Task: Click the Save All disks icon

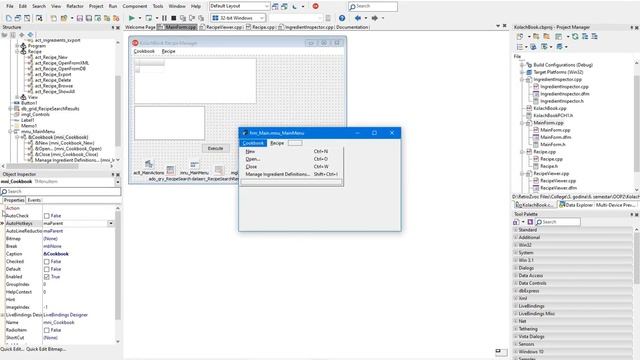Action: [89, 18]
